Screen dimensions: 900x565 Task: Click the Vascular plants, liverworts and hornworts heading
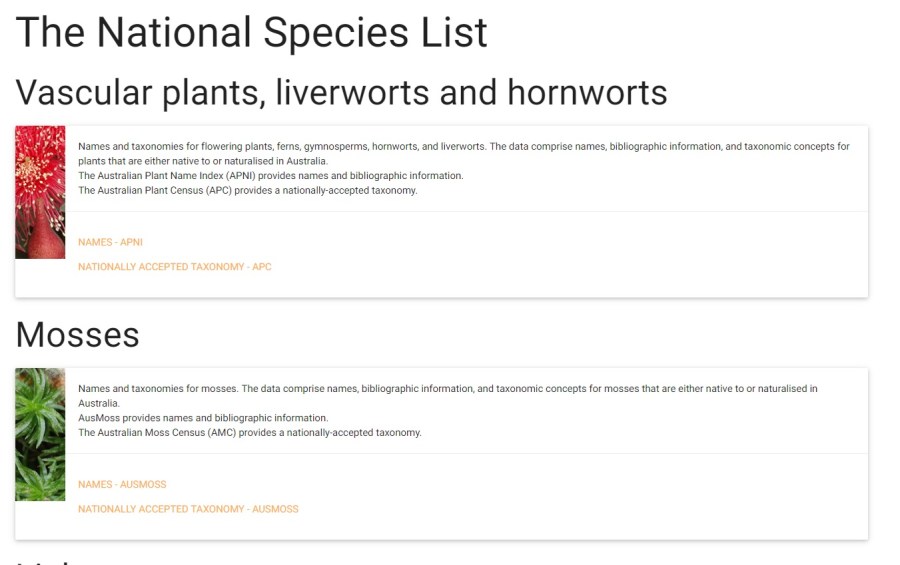click(341, 92)
